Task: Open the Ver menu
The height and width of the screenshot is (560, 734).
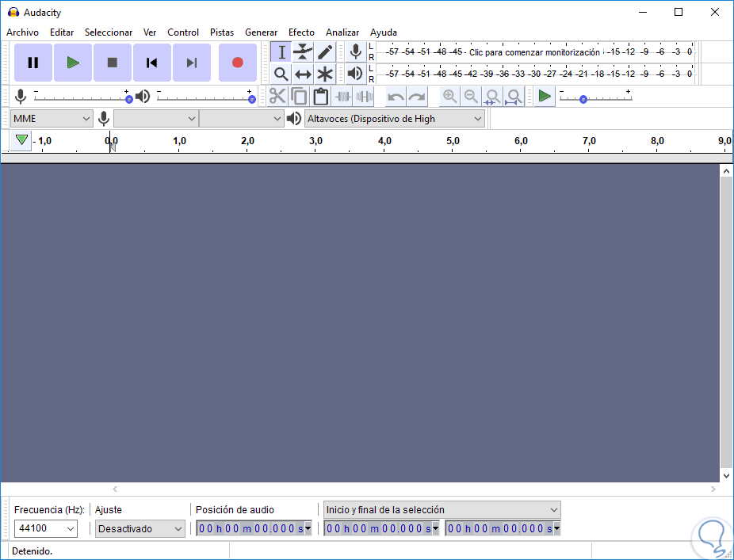Action: click(x=150, y=32)
